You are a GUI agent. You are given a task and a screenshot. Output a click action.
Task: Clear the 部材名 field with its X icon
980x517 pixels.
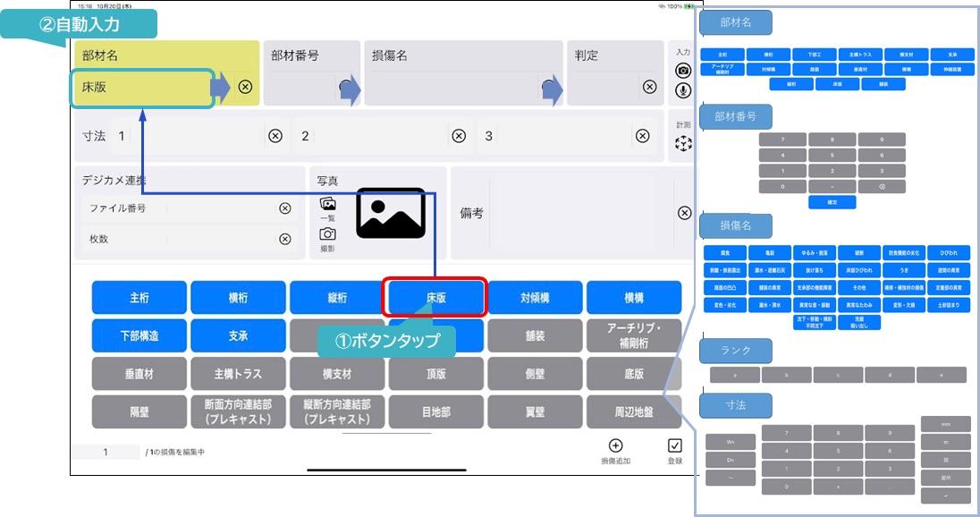[245, 87]
